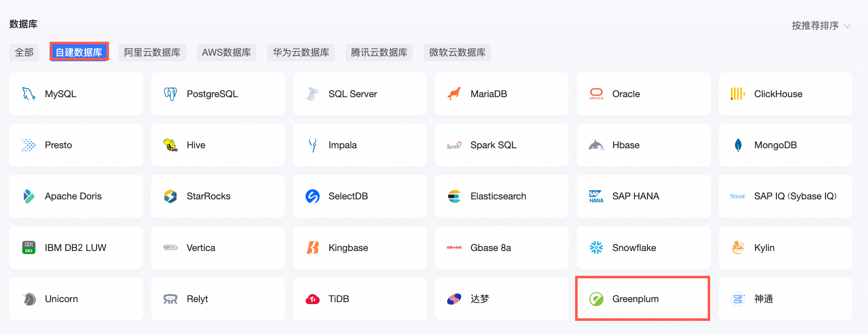Pick the MongoDB label text
Screen dimensions: 868x334
[x=775, y=145]
